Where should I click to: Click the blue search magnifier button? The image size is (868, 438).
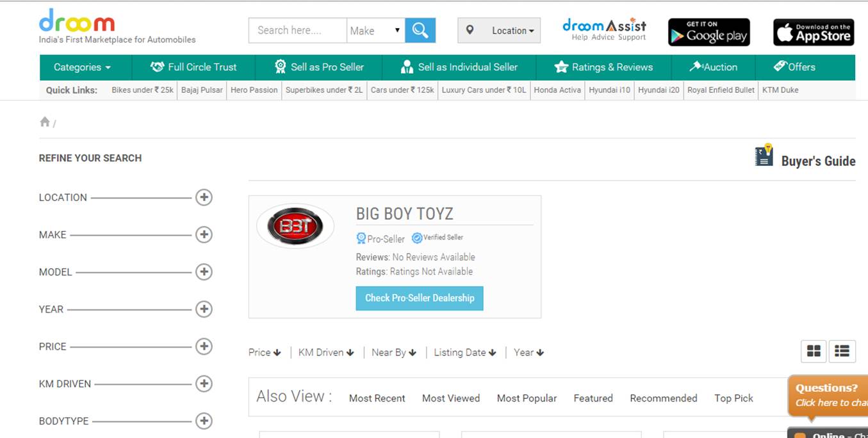point(420,30)
